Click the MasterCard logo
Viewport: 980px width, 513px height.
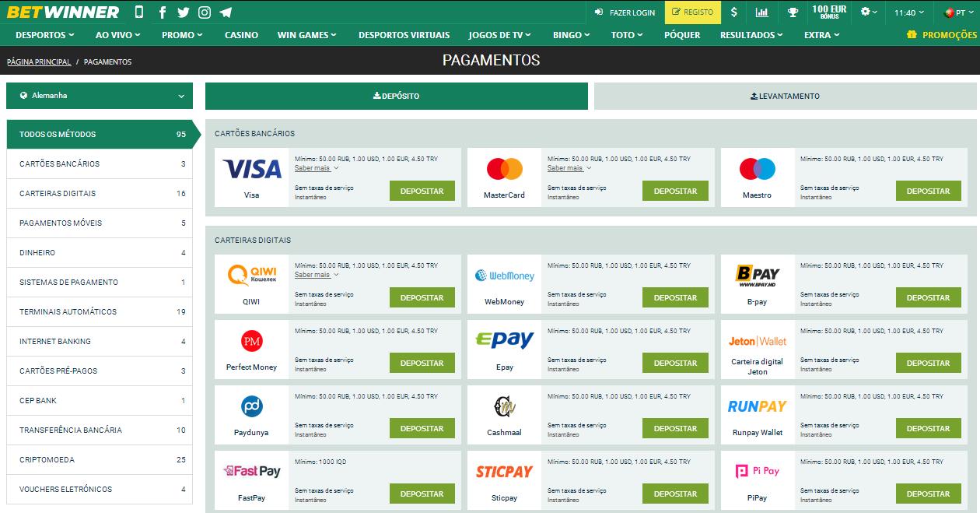[x=504, y=168]
